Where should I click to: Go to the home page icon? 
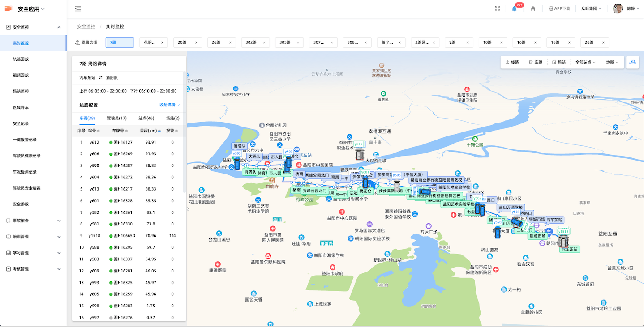[x=533, y=8]
